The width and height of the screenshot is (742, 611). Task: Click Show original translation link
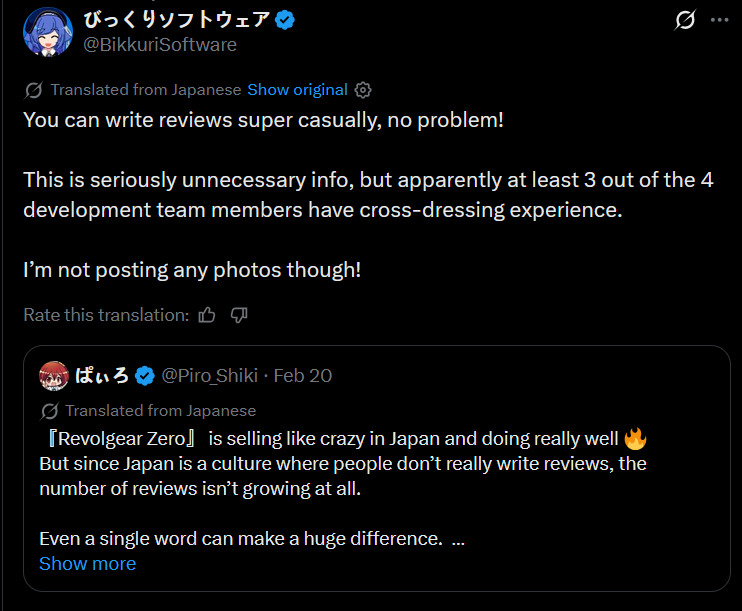(x=297, y=89)
